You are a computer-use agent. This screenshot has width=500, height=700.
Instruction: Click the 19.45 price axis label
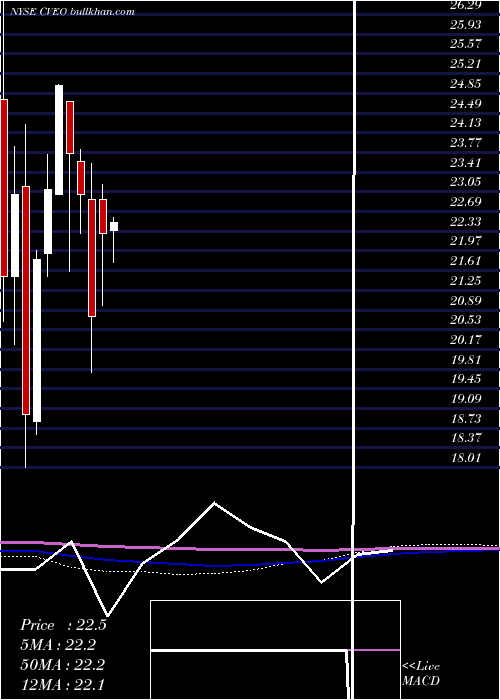pos(466,379)
